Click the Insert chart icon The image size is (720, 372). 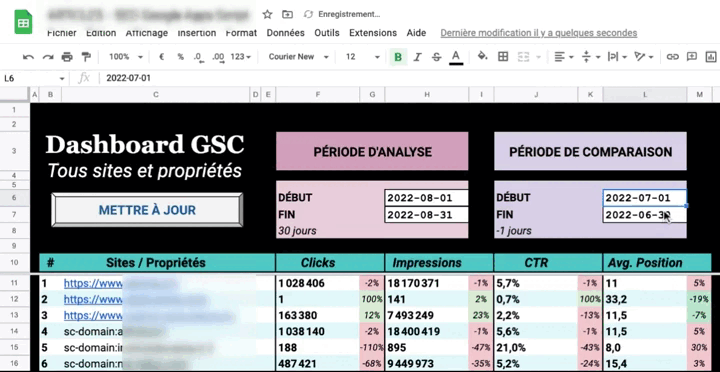(711, 56)
